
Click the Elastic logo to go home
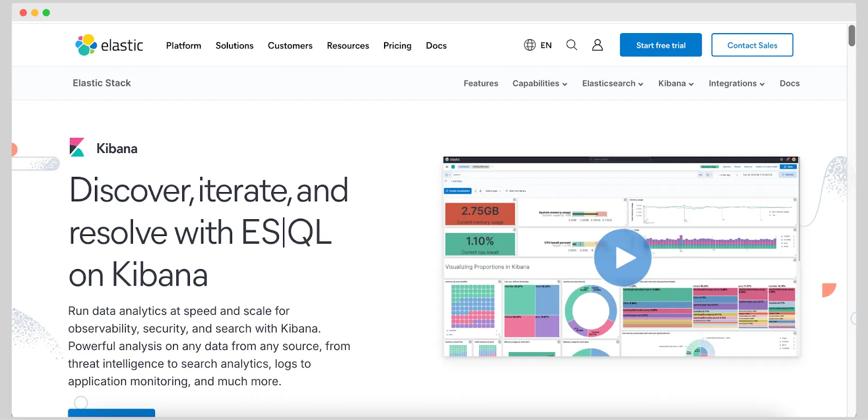[109, 45]
